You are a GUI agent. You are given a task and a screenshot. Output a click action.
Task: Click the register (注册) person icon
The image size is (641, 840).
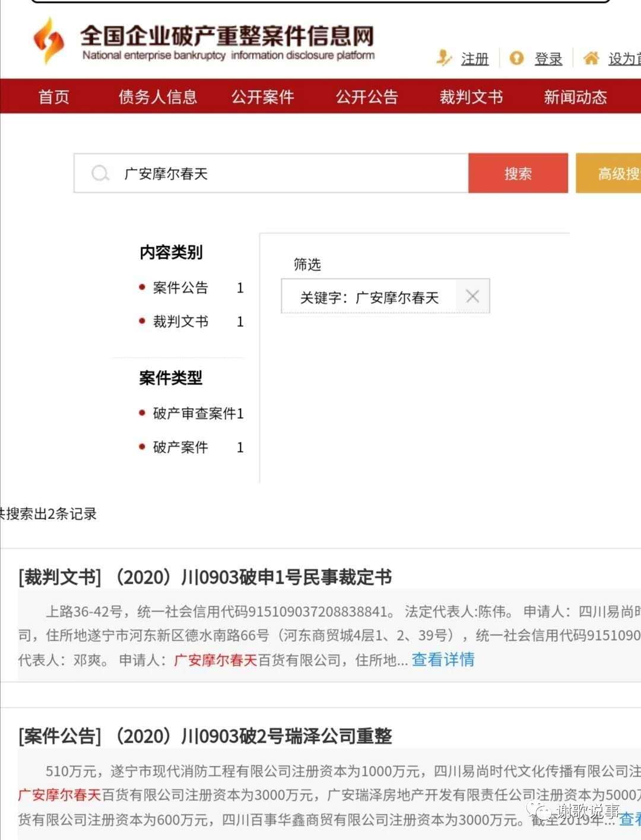pos(444,58)
